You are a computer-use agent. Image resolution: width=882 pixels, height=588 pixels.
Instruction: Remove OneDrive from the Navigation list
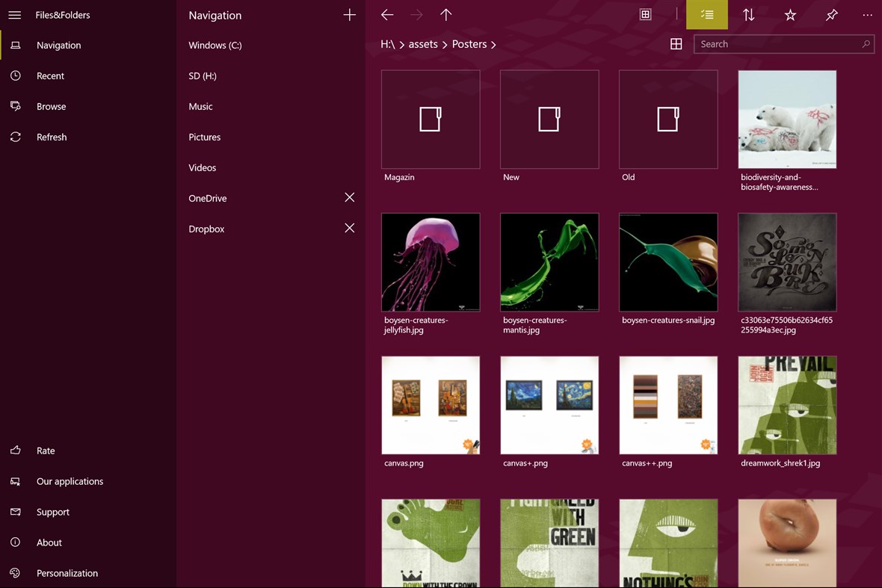(349, 197)
